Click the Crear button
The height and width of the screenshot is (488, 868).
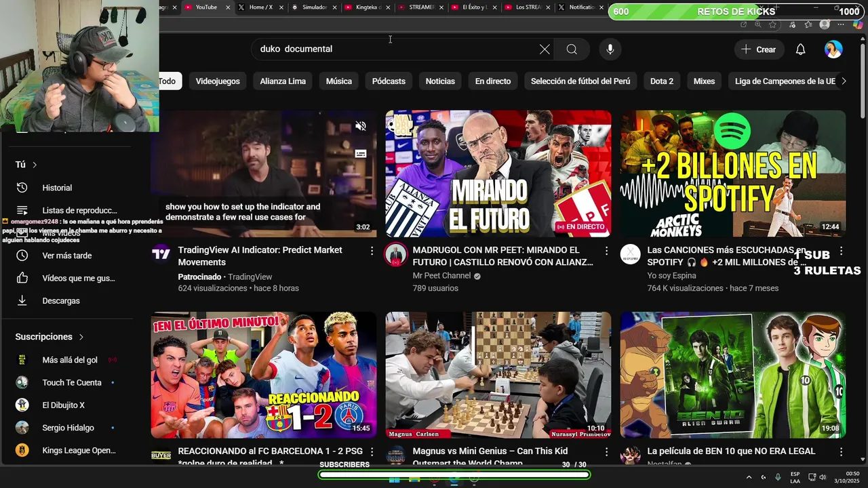tap(759, 49)
